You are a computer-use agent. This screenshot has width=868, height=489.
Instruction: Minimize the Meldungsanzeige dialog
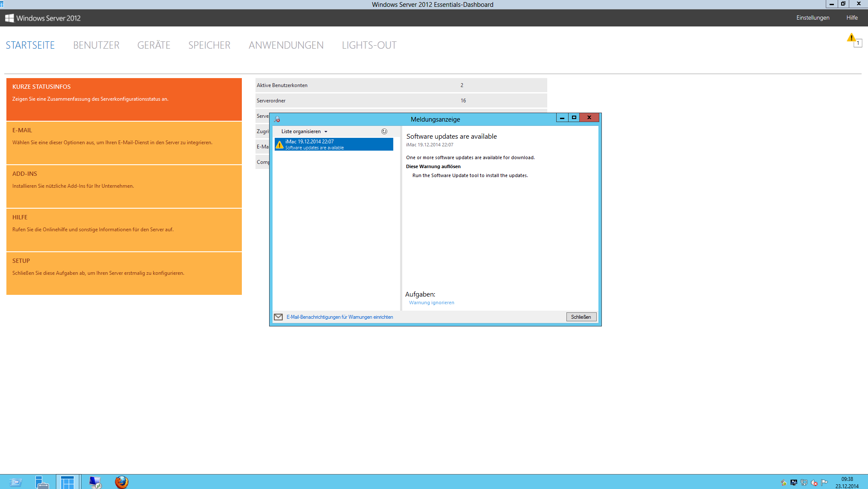coord(562,118)
